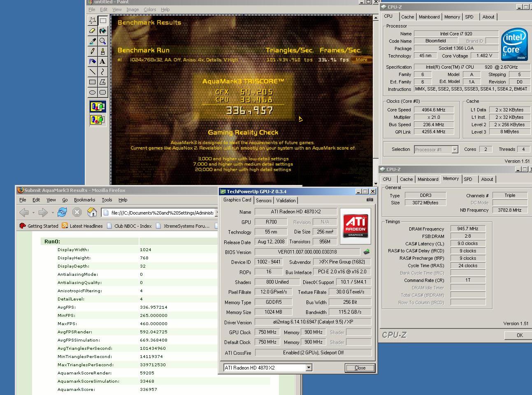Click the GPU Name field ATI Radeon HD 4870 X2
Viewport: 532px width, 395px height.
pos(296,212)
